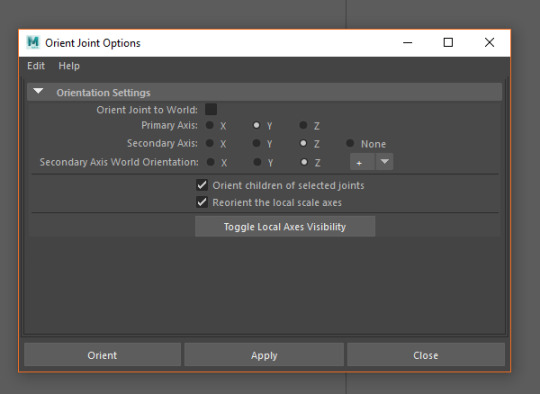Set Secondary Axis to None
This screenshot has width=540, height=394.
tap(350, 143)
